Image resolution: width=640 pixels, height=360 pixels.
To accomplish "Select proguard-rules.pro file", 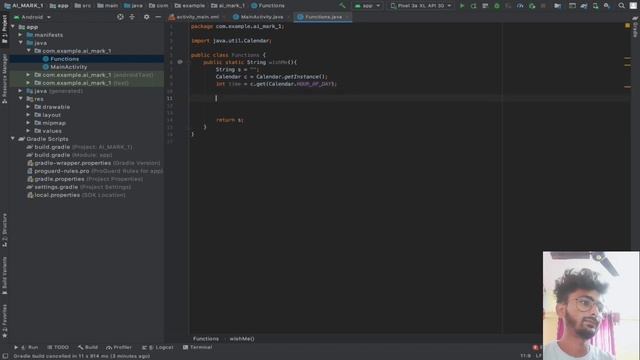I will (x=95, y=171).
